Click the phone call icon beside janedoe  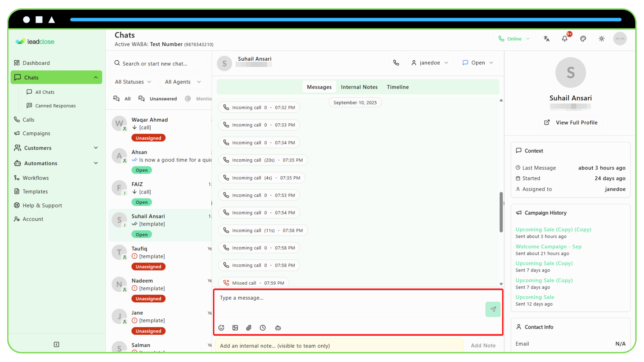click(x=396, y=63)
